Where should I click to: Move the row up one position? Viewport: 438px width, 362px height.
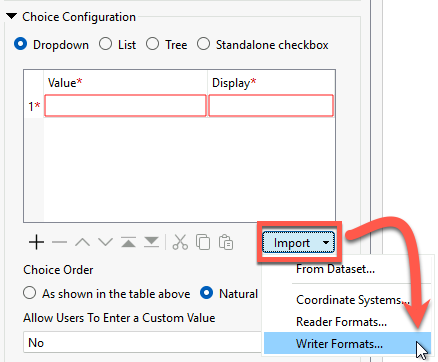(x=82, y=242)
